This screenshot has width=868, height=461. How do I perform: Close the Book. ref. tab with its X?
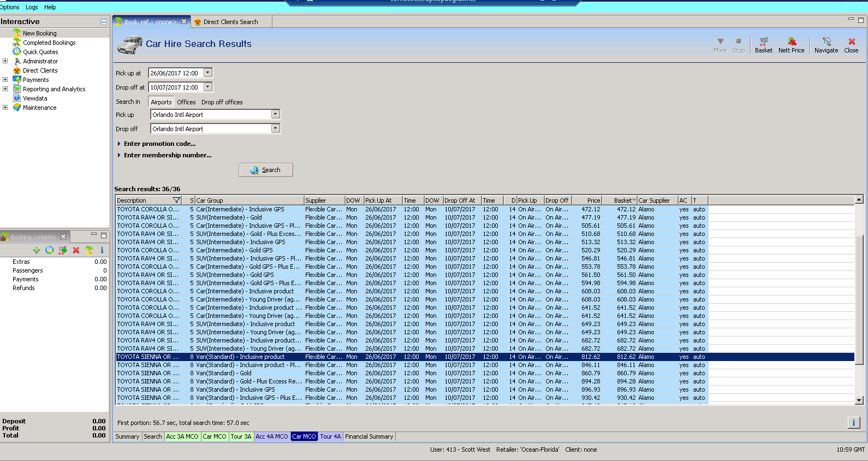click(x=184, y=22)
